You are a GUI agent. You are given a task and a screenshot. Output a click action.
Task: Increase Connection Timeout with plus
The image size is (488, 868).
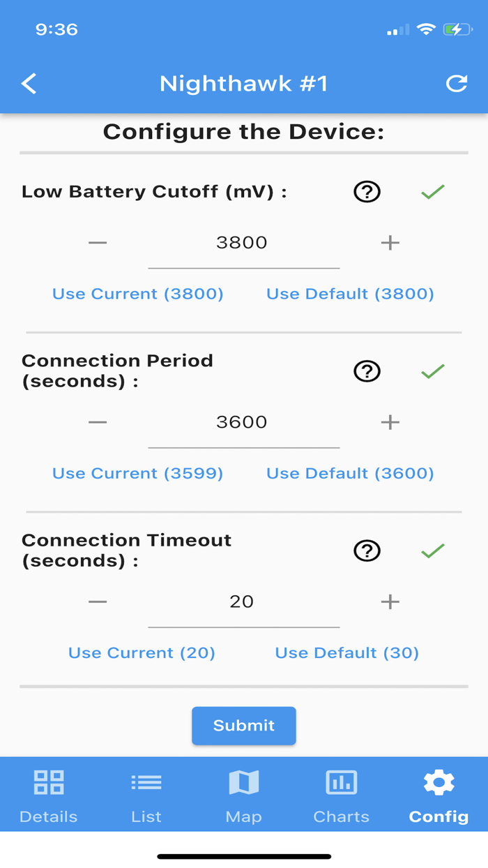(390, 601)
